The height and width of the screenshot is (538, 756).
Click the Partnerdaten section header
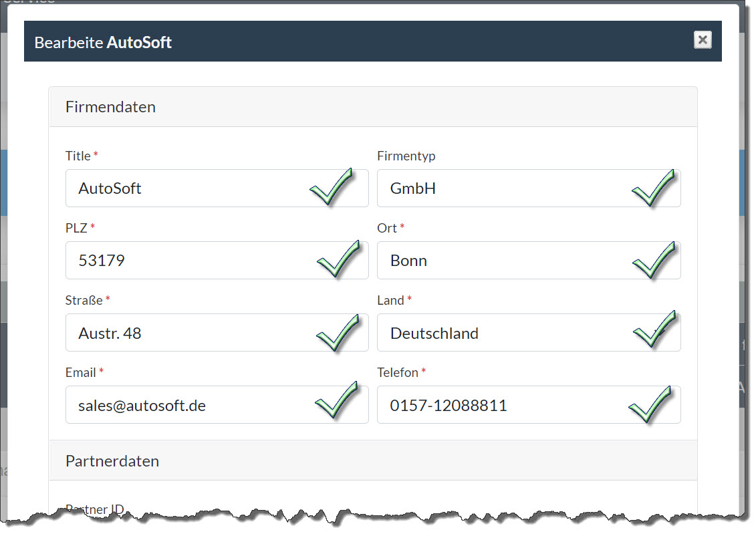tap(112, 461)
